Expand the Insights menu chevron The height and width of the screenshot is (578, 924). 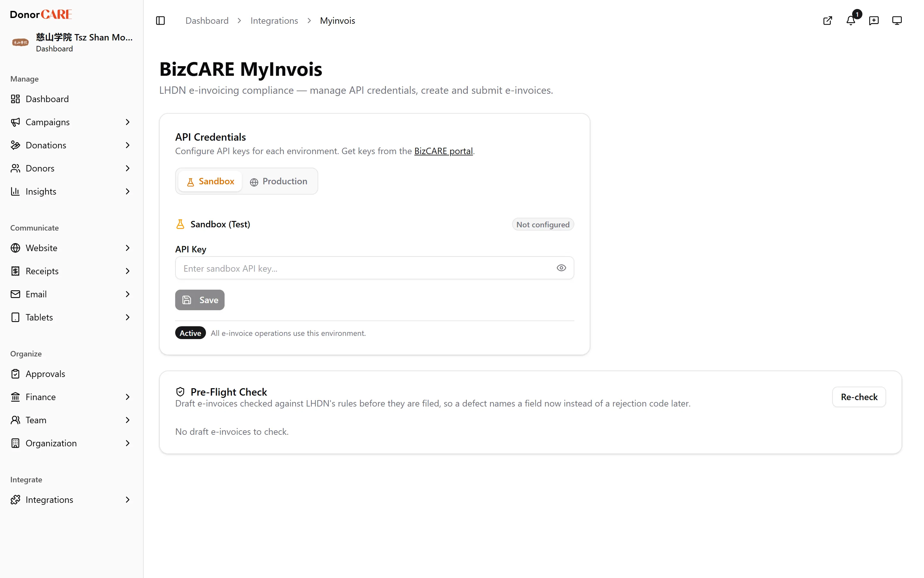127,191
